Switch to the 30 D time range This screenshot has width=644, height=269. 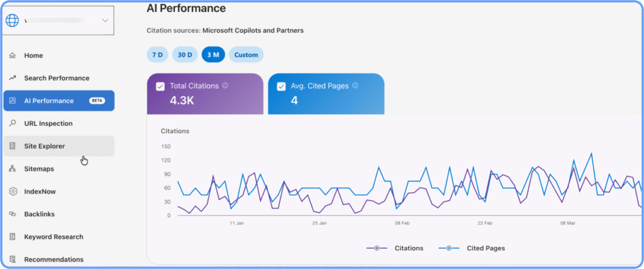(x=185, y=55)
